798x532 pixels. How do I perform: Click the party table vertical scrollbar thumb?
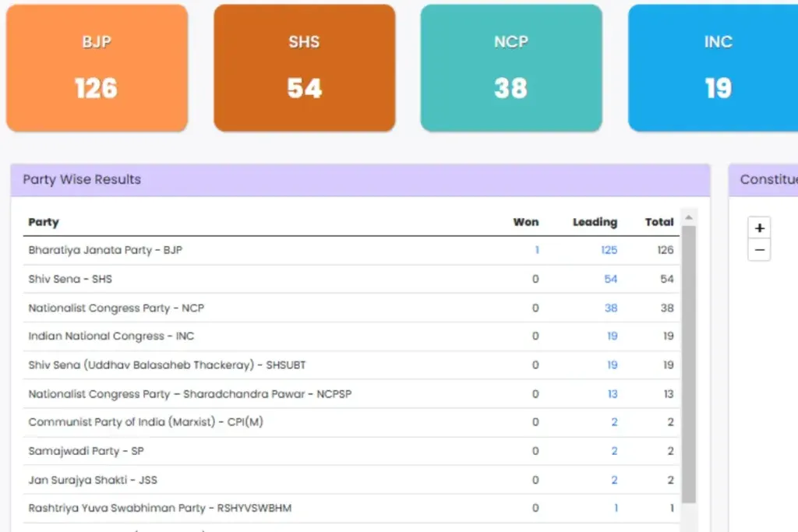click(689, 365)
